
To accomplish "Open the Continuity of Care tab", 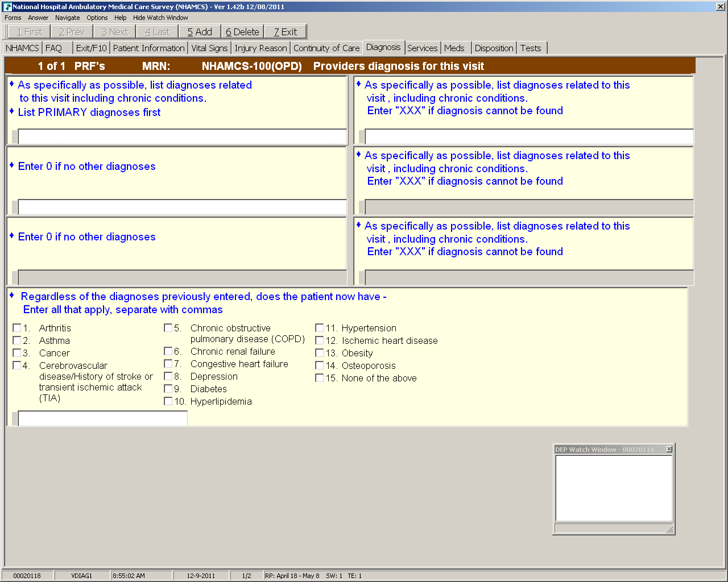I will (x=326, y=48).
